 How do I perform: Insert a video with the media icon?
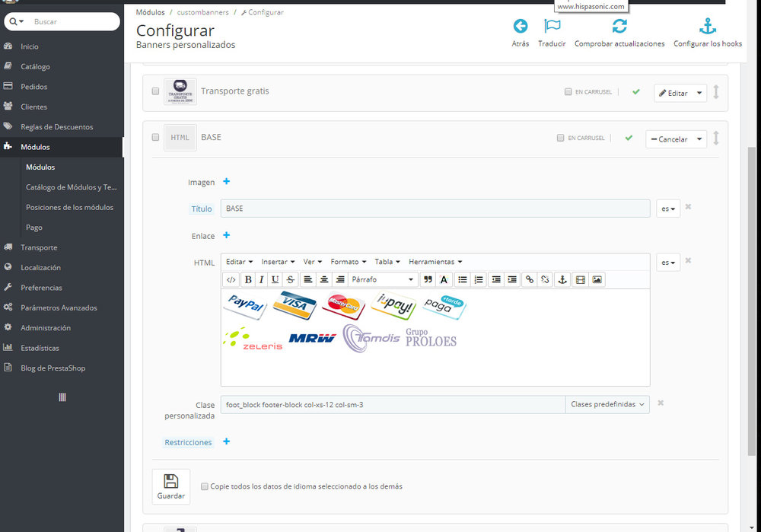coord(580,279)
